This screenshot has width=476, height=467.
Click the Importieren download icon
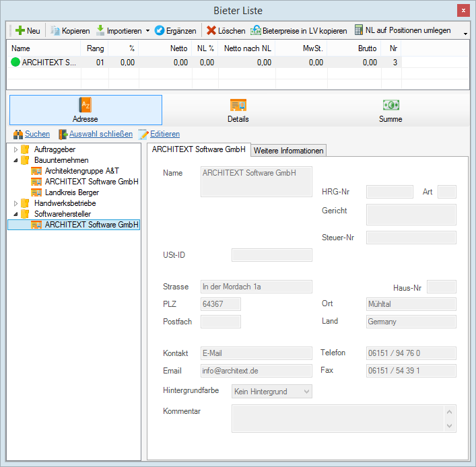[100, 30]
